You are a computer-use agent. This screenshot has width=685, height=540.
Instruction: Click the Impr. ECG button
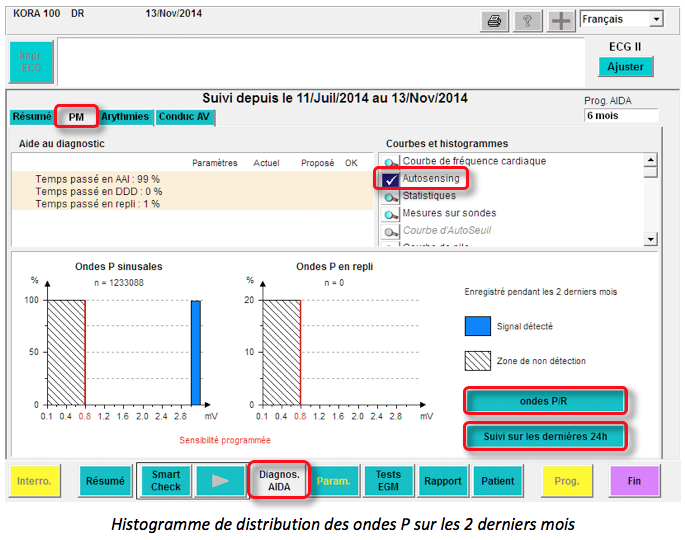click(30, 62)
